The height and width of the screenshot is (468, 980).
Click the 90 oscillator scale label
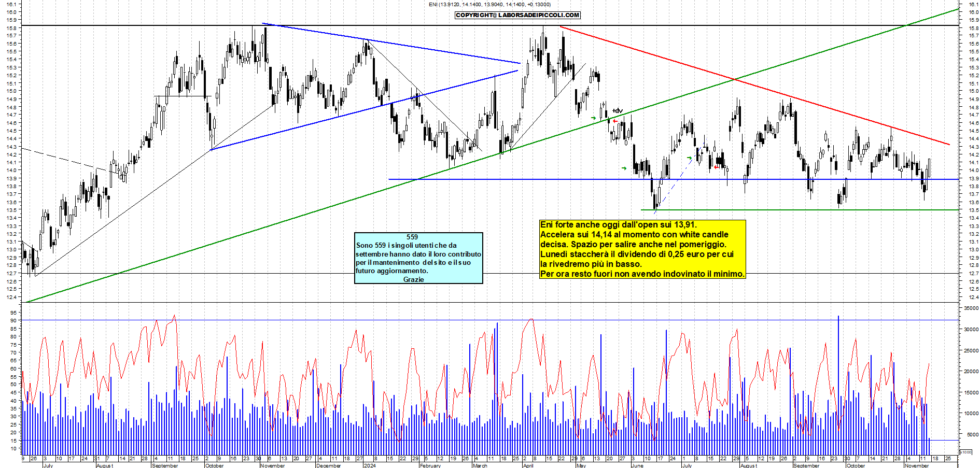tap(12, 320)
